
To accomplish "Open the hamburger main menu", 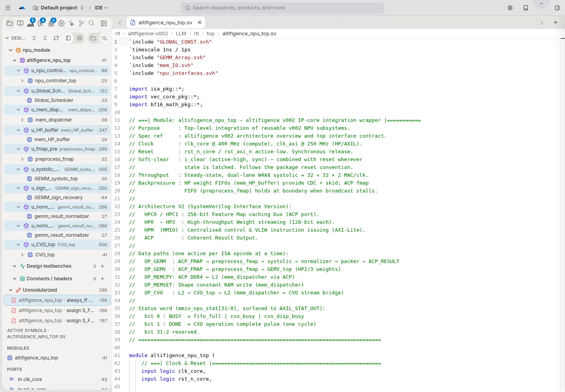I will coord(8,8).
